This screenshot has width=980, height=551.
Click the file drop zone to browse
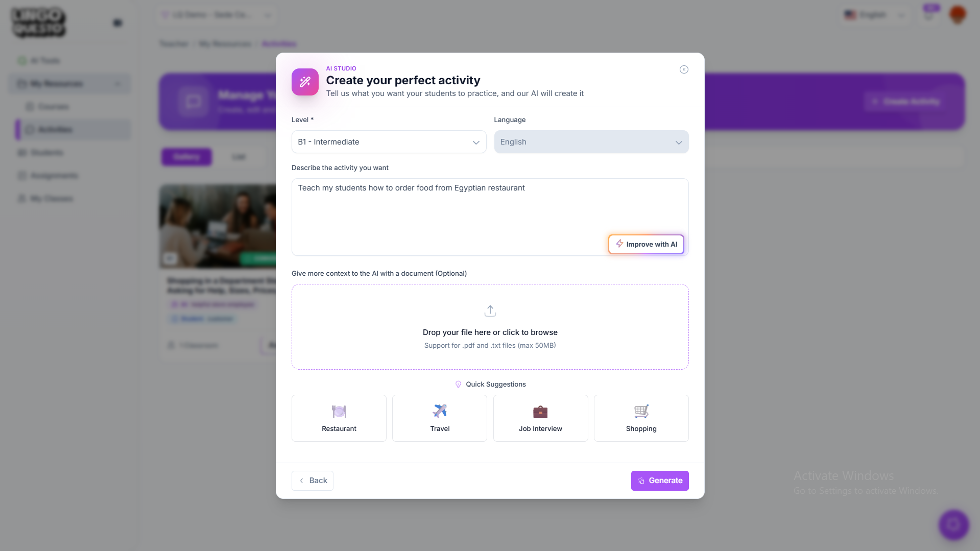tap(490, 327)
